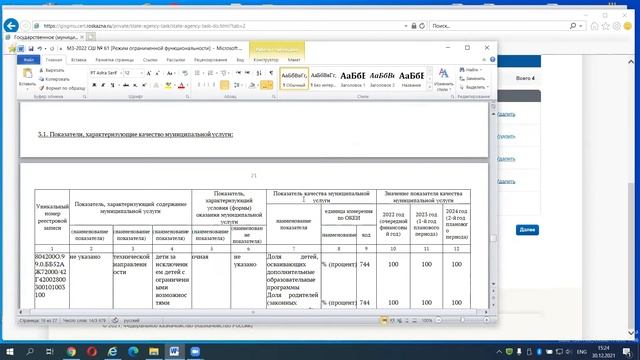The width and height of the screenshot is (640, 360).
Task: Switch to the Рецензирование ribbon tab
Action: pyautogui.click(x=211, y=60)
